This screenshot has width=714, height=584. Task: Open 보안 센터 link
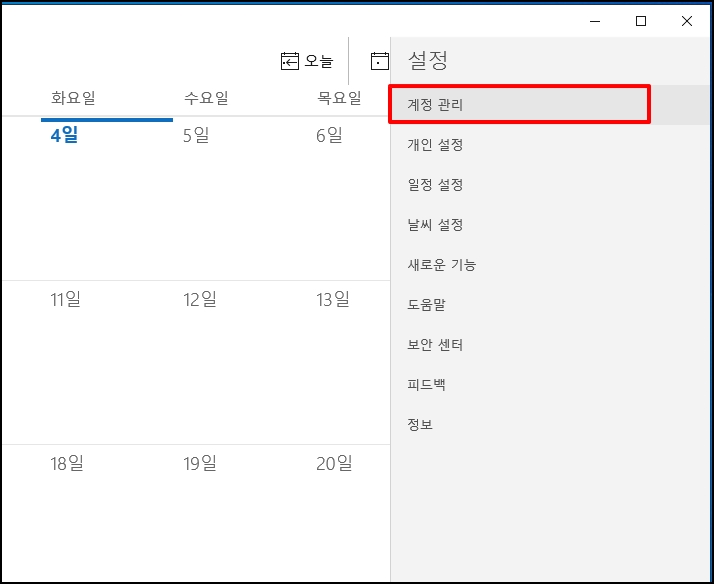pyautogui.click(x=552, y=345)
